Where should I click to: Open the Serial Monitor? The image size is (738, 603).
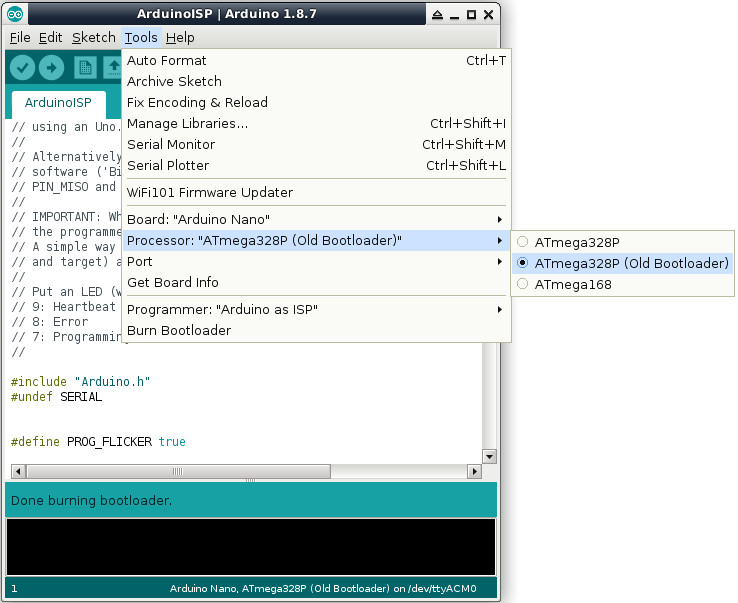coord(316,145)
